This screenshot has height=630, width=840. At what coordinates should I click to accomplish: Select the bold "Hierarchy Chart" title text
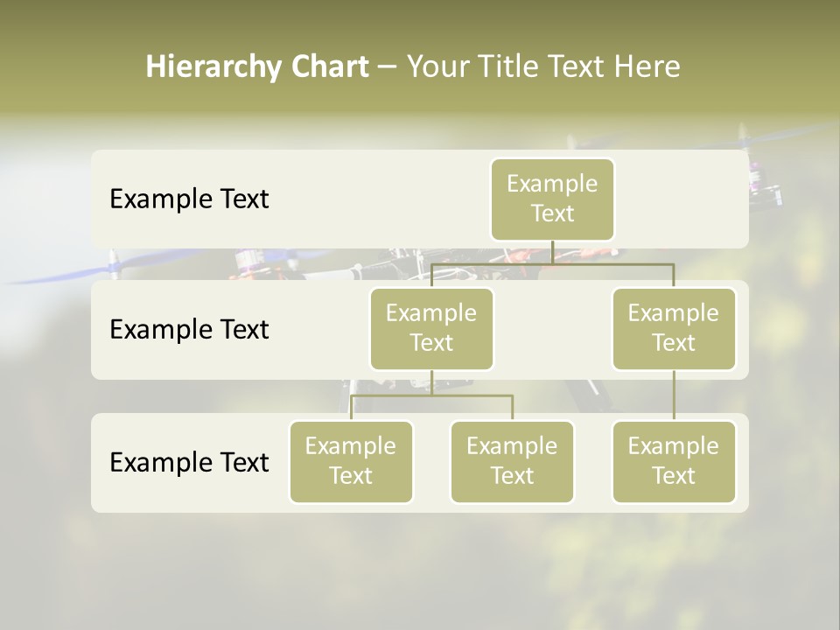click(256, 66)
